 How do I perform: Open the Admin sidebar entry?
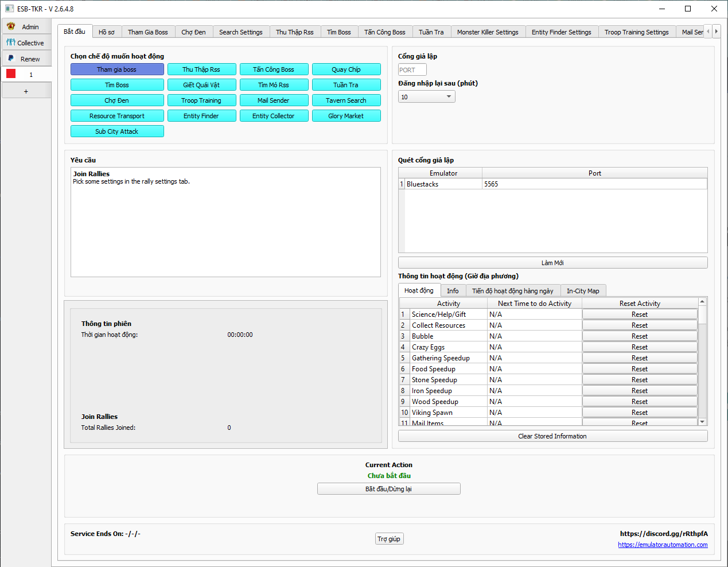(26, 27)
